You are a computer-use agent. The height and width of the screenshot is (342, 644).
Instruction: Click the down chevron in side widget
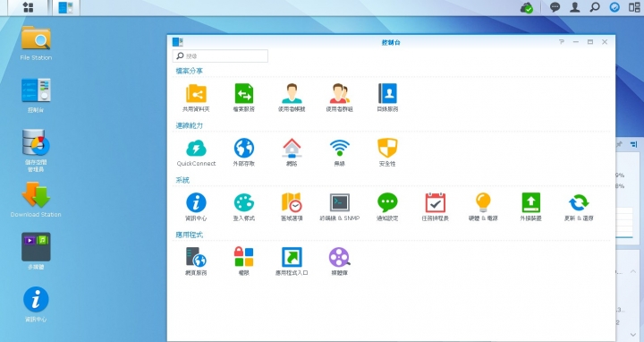click(633, 335)
